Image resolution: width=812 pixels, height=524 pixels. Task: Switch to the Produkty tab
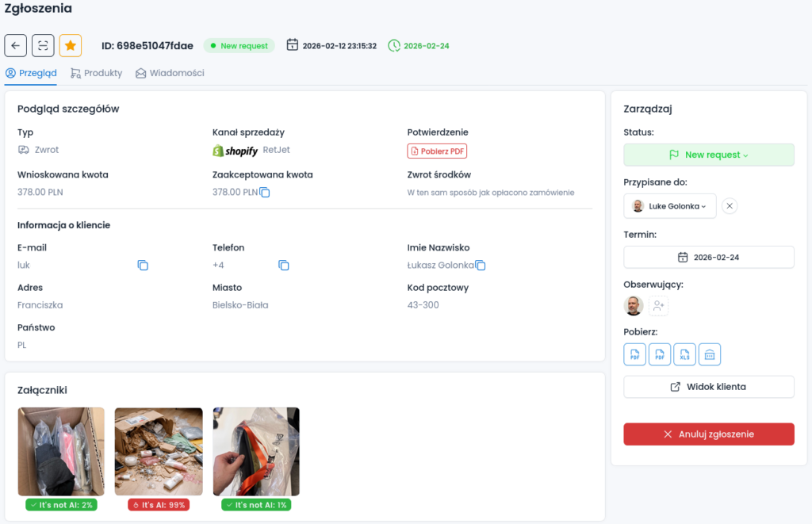[x=97, y=73]
